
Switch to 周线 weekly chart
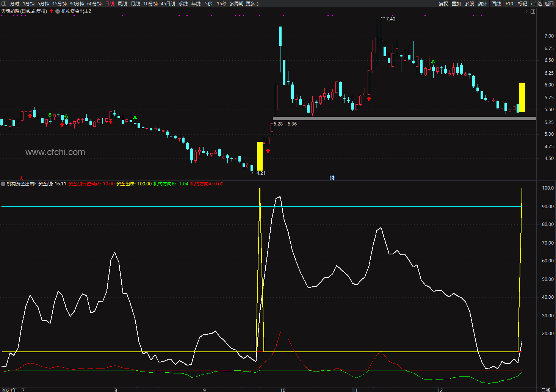(x=122, y=3)
